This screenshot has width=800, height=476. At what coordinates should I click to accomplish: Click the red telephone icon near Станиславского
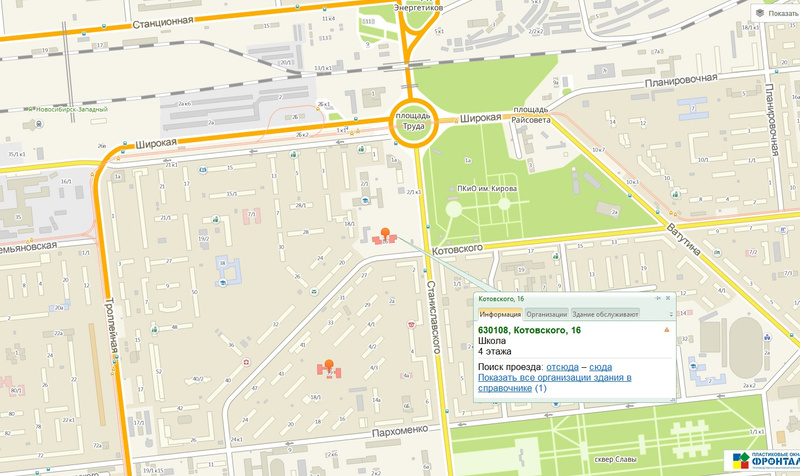[x=411, y=324]
